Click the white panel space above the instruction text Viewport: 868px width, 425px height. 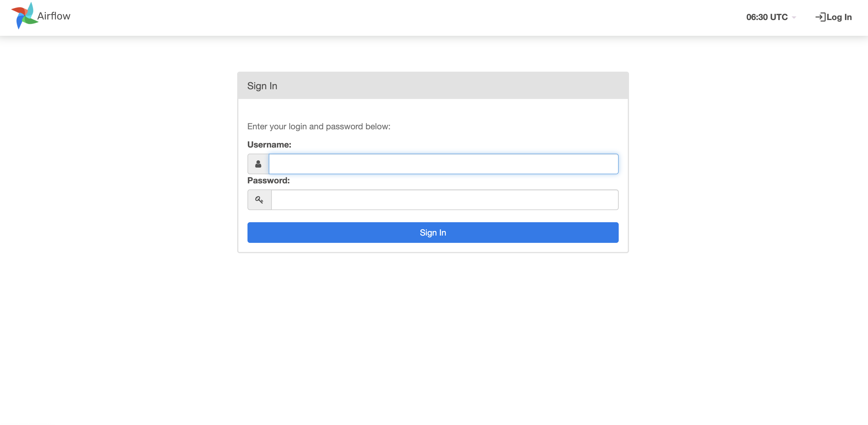[x=433, y=110]
